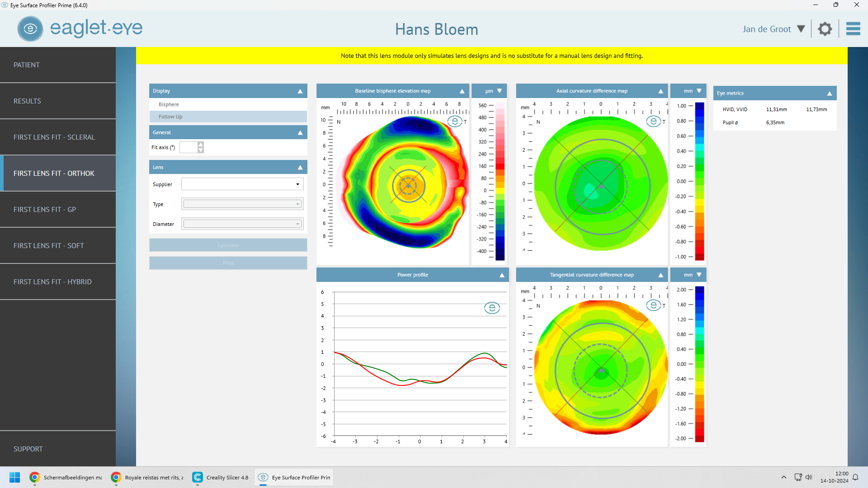This screenshot has width=868, height=488.
Task: Open the µm unit dropdown beside the elevation map
Action: point(499,90)
